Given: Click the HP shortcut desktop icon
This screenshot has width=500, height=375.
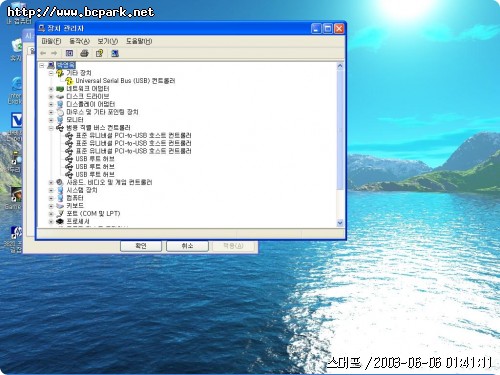Looking at the screenshot, I should [x=16, y=233].
